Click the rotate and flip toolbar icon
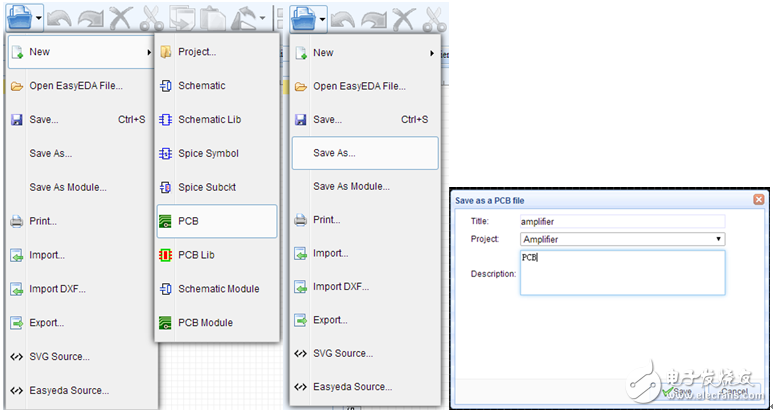This screenshot has height=412, width=773. (x=244, y=17)
